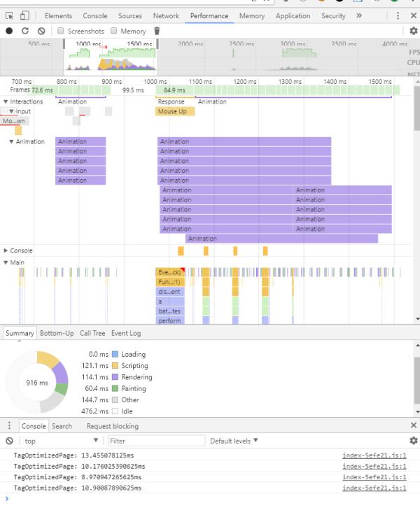
Task: Open the Bottom-Up tab
Action: pos(57,333)
